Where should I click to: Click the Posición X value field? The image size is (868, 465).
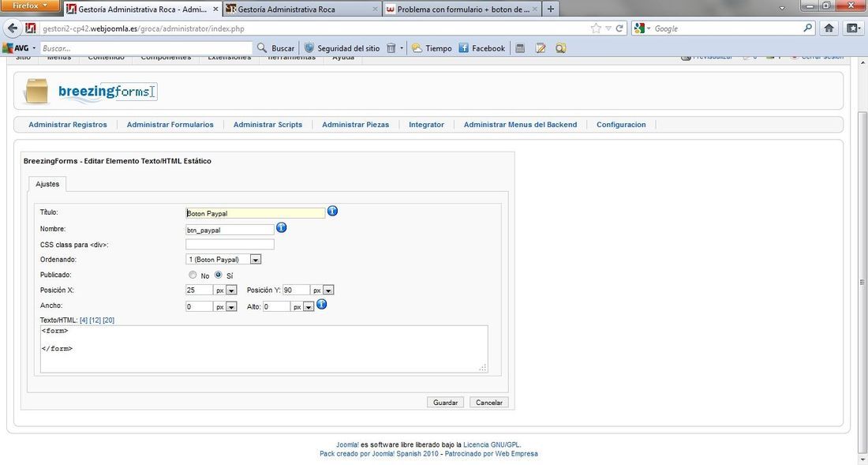pyautogui.click(x=200, y=290)
